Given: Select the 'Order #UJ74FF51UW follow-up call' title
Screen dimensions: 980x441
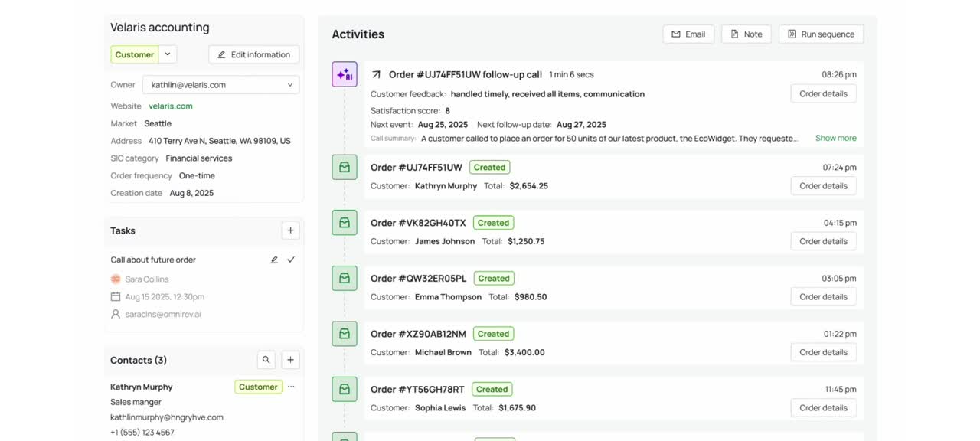Looking at the screenshot, I should (x=465, y=74).
